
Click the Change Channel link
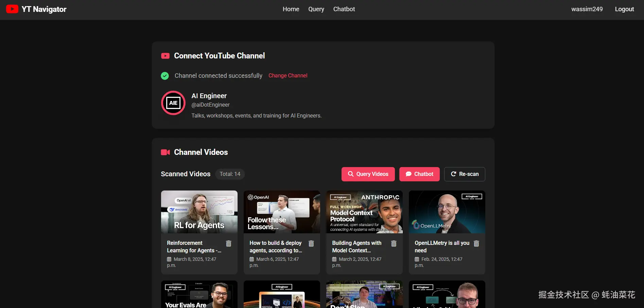point(288,75)
